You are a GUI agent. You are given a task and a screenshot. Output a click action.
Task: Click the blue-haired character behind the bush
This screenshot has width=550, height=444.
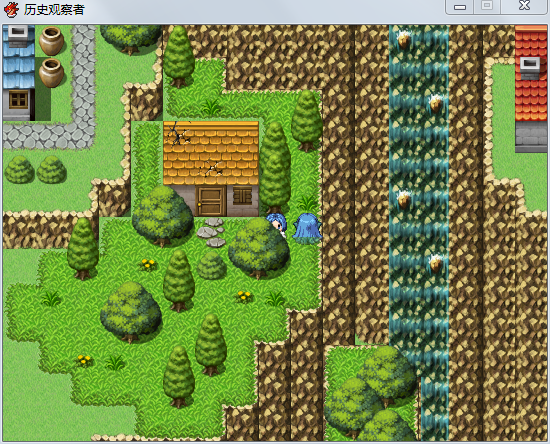277,225
